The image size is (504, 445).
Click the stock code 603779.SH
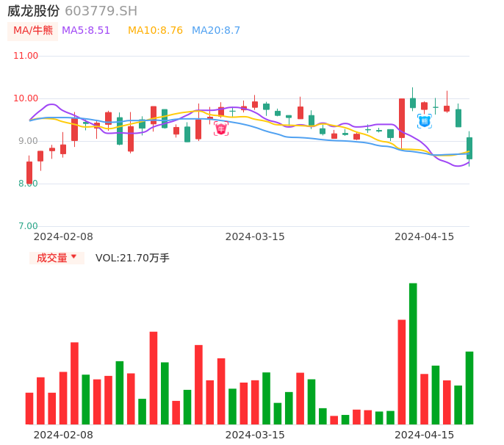click(101, 11)
